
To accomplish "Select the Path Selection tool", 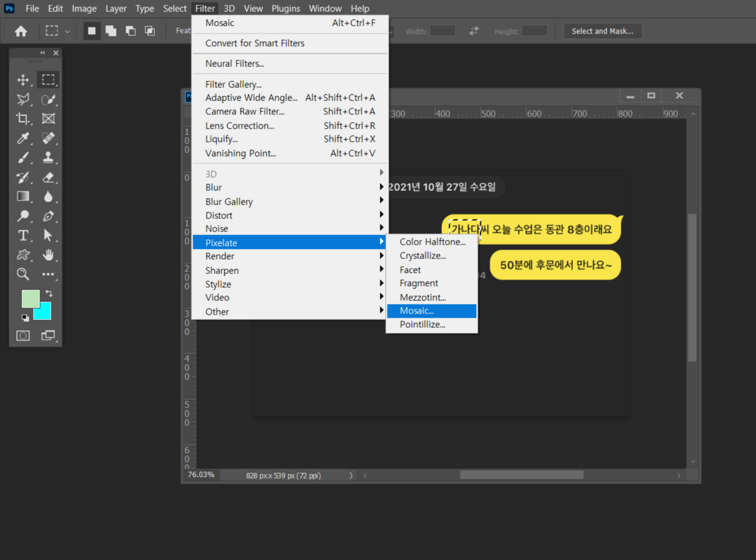I will (48, 235).
